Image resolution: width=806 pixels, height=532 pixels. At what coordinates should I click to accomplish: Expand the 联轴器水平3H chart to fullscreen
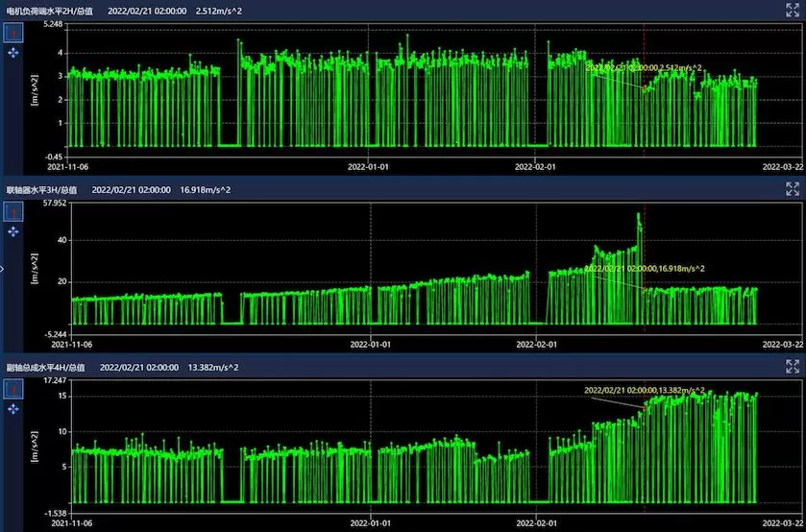click(793, 189)
